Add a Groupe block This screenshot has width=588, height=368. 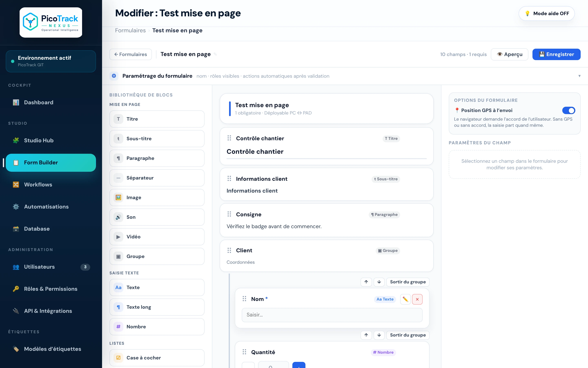(157, 257)
